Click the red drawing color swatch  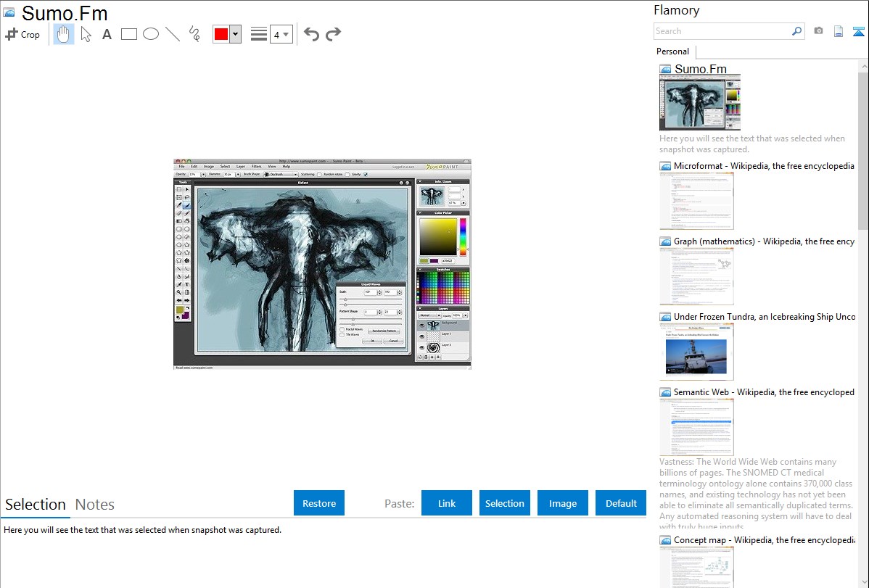pos(221,34)
